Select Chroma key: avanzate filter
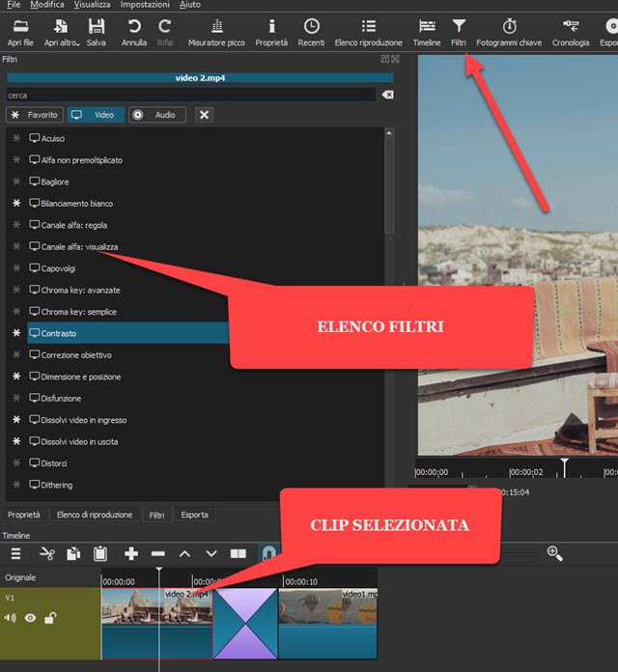618x672 pixels. tap(74, 291)
